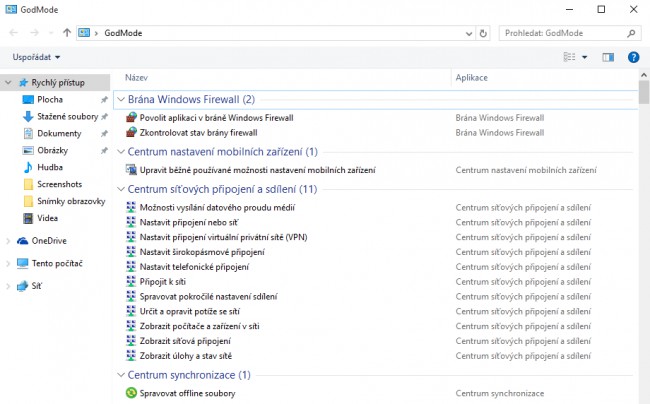Click the OneDrive cloud icon
The width and height of the screenshot is (650, 404).
pyautogui.click(x=22, y=241)
